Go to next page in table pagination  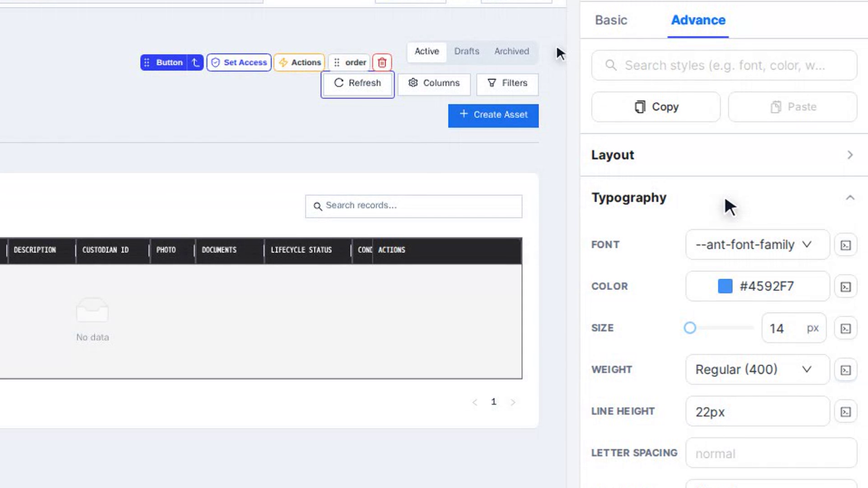pyautogui.click(x=513, y=402)
